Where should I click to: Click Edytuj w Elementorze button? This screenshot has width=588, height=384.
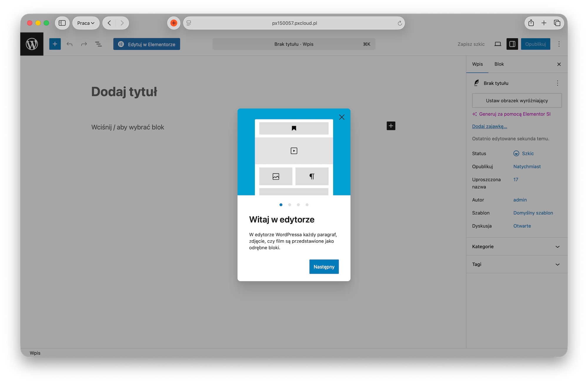tap(147, 44)
